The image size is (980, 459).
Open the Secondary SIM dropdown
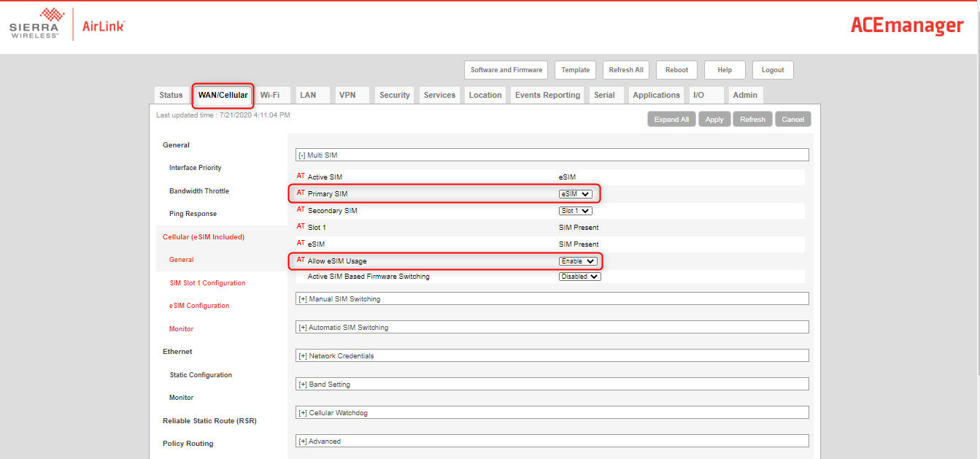tap(575, 211)
